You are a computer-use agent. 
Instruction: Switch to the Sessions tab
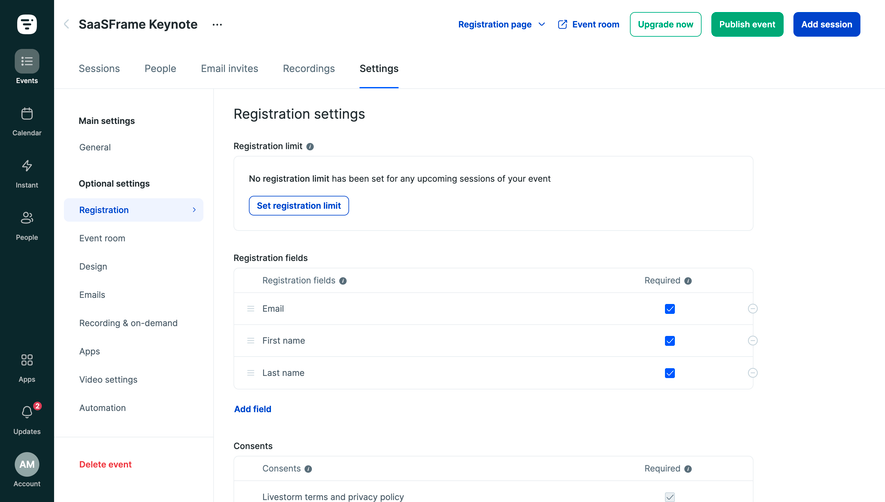pos(99,68)
